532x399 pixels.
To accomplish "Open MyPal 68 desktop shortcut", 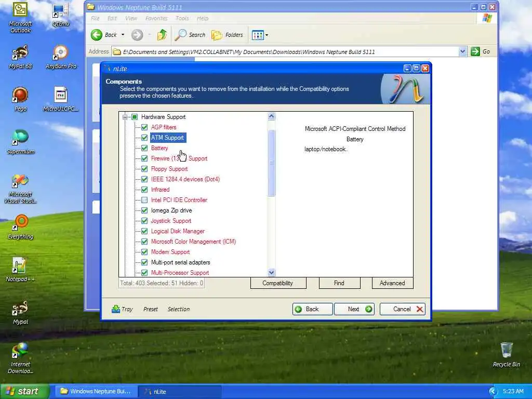I will [x=20, y=57].
